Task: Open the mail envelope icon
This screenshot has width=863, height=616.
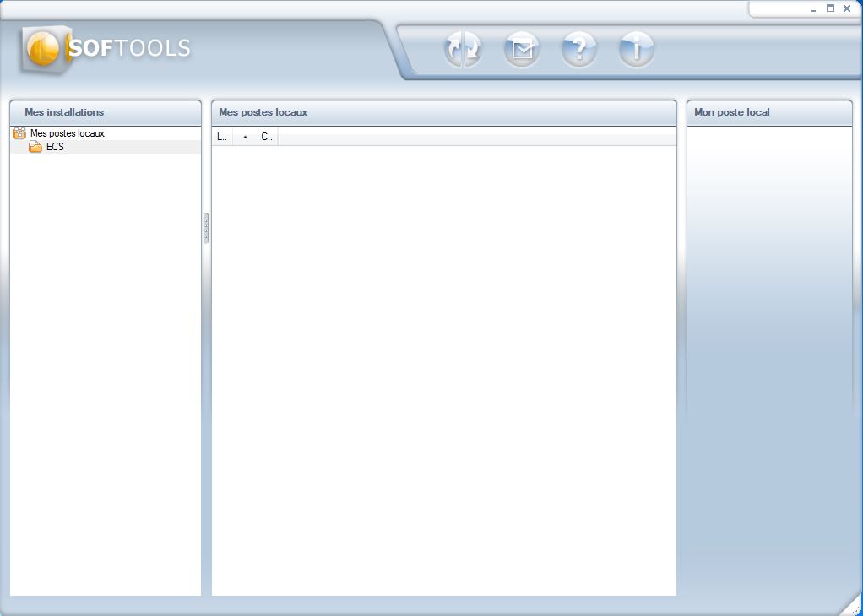Action: point(521,50)
